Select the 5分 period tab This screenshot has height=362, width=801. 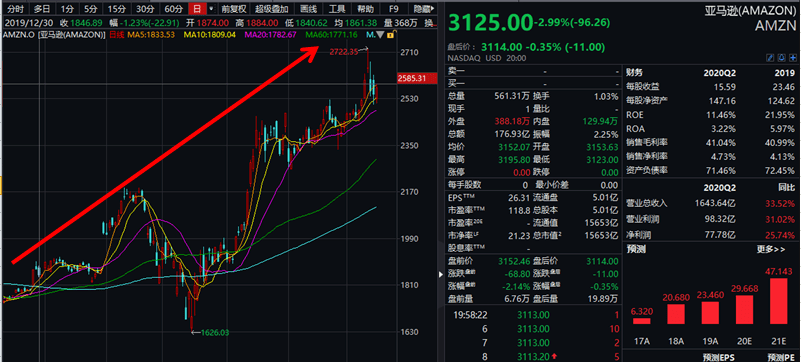coord(91,9)
